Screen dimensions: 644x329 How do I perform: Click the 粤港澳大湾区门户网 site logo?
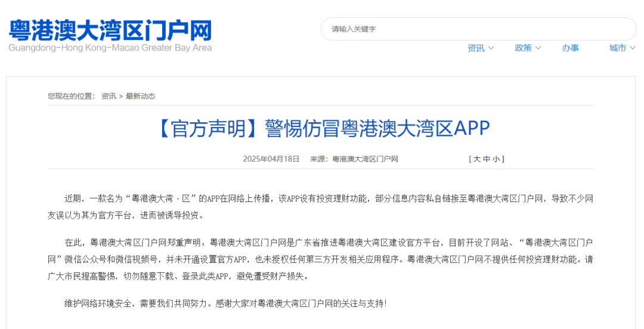(110, 30)
